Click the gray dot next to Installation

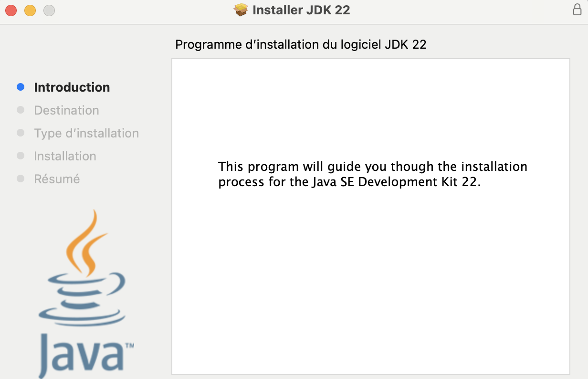(21, 155)
